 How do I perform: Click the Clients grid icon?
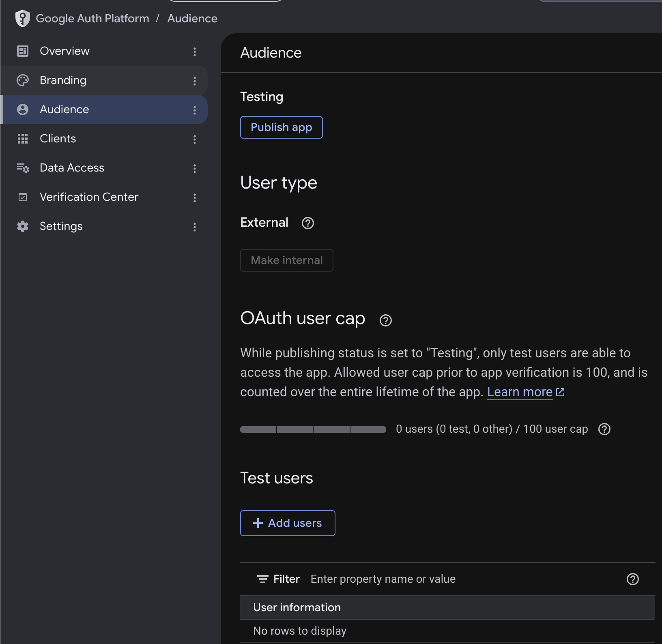tap(23, 139)
